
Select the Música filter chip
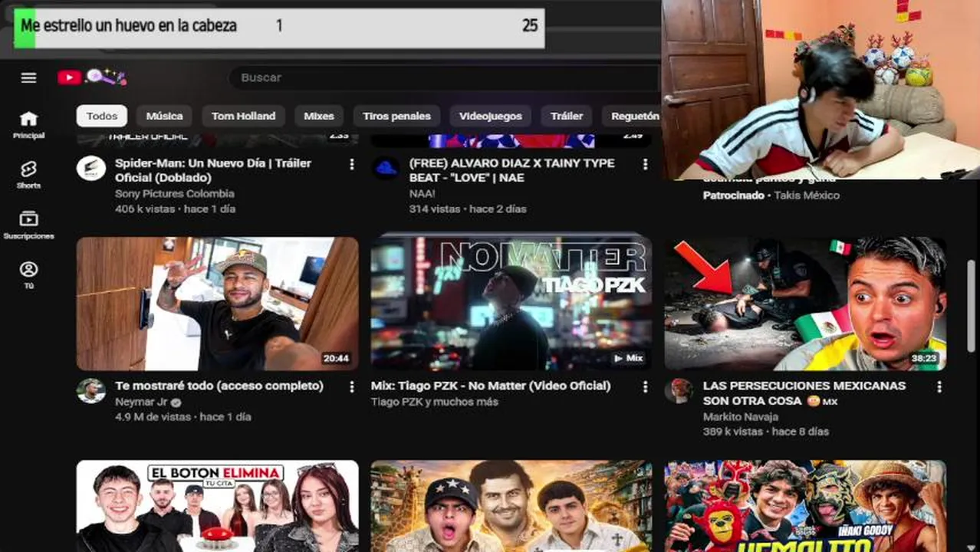click(x=164, y=116)
